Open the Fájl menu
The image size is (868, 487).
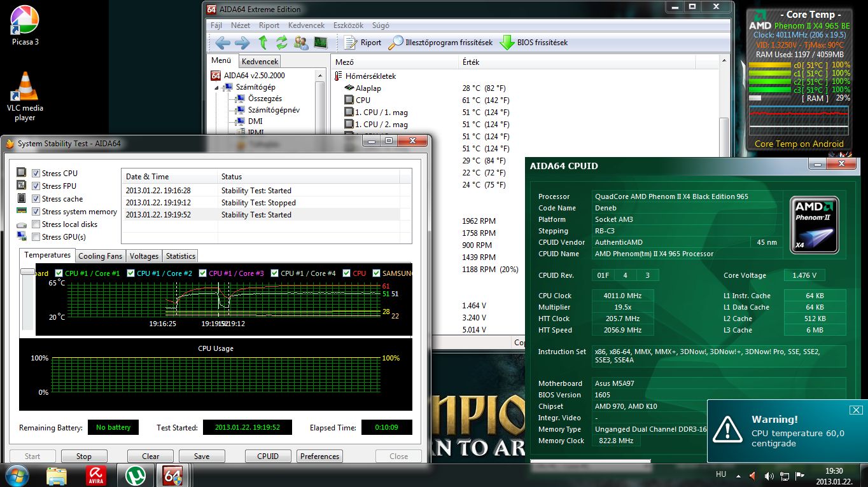pyautogui.click(x=216, y=25)
